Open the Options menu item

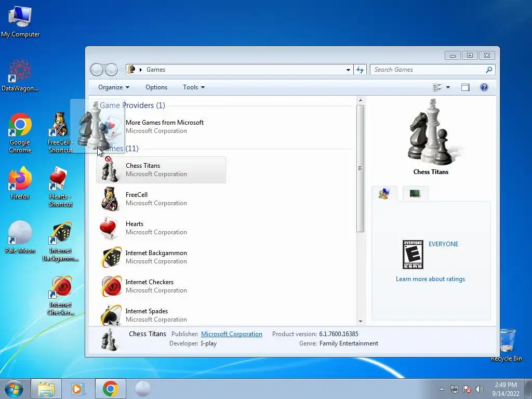click(x=156, y=87)
